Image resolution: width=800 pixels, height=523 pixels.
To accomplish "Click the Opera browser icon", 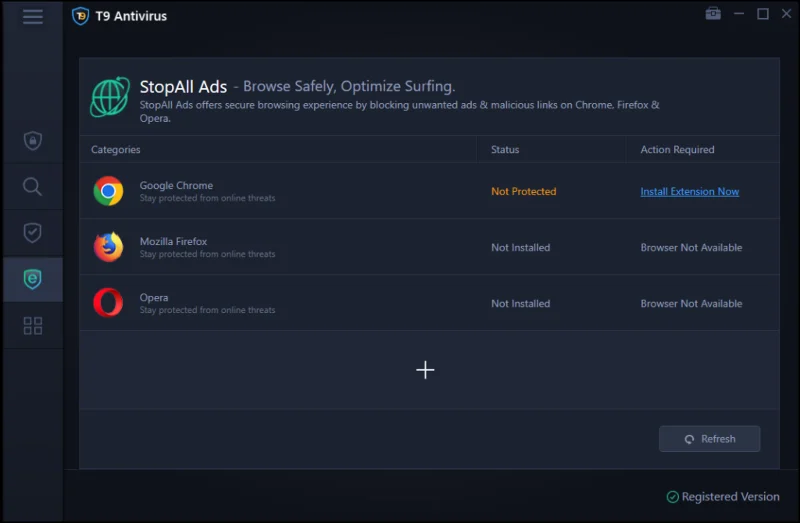I will click(x=108, y=303).
